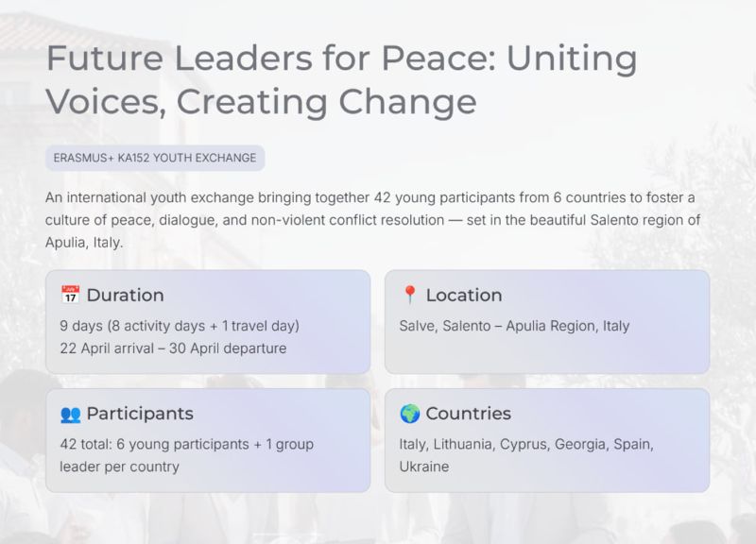Click the 9 days activity breakdown text
The width and height of the screenshot is (756, 544).
[x=180, y=326]
